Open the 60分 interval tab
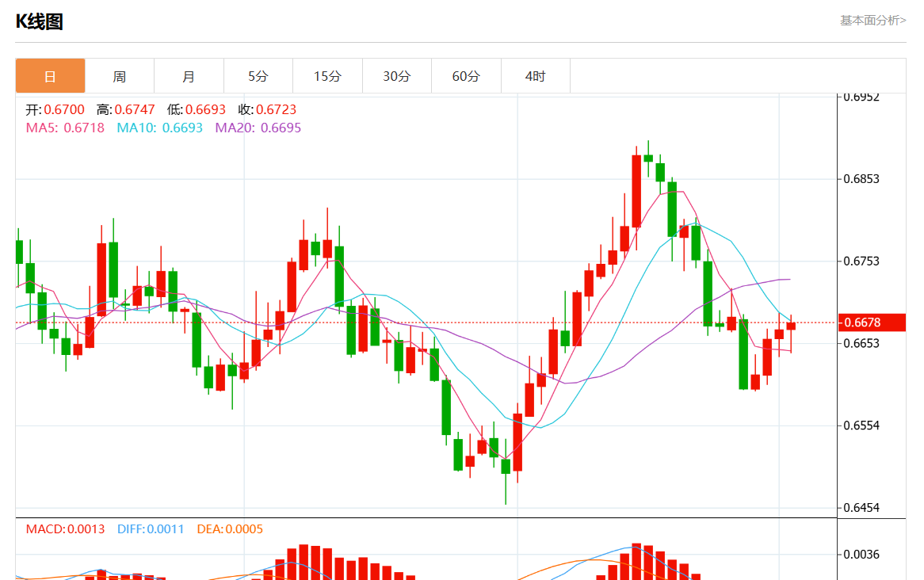Viewport: 924px width, 580px height. point(466,76)
